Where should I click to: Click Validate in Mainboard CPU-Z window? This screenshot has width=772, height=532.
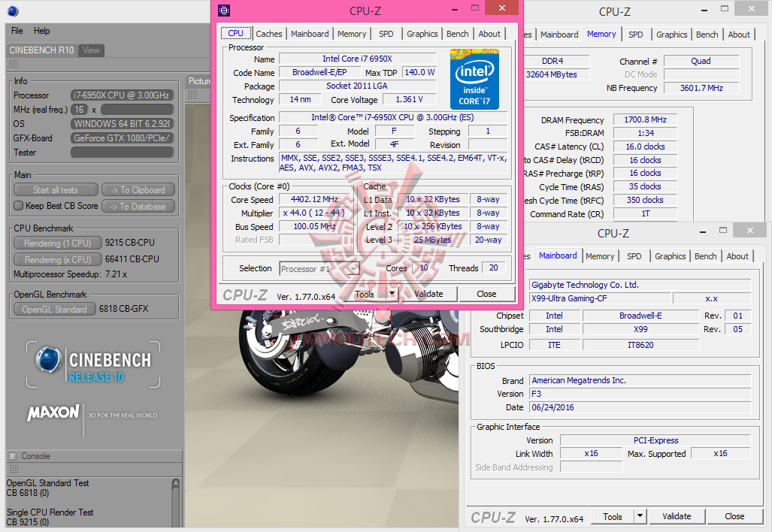point(677,516)
